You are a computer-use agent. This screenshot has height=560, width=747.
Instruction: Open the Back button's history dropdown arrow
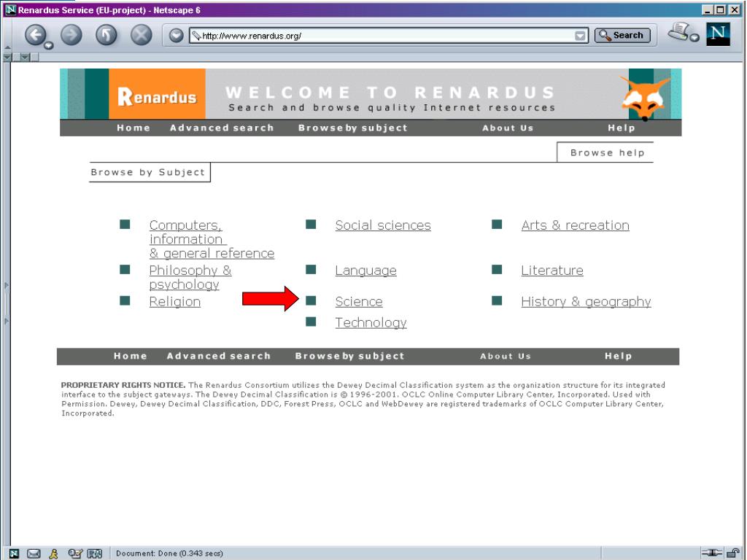pos(49,46)
